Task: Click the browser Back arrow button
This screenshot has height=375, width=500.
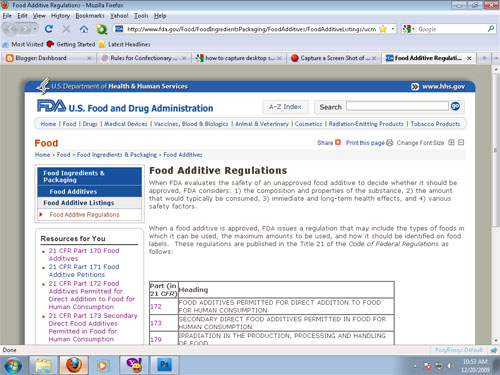Action: tap(11, 29)
